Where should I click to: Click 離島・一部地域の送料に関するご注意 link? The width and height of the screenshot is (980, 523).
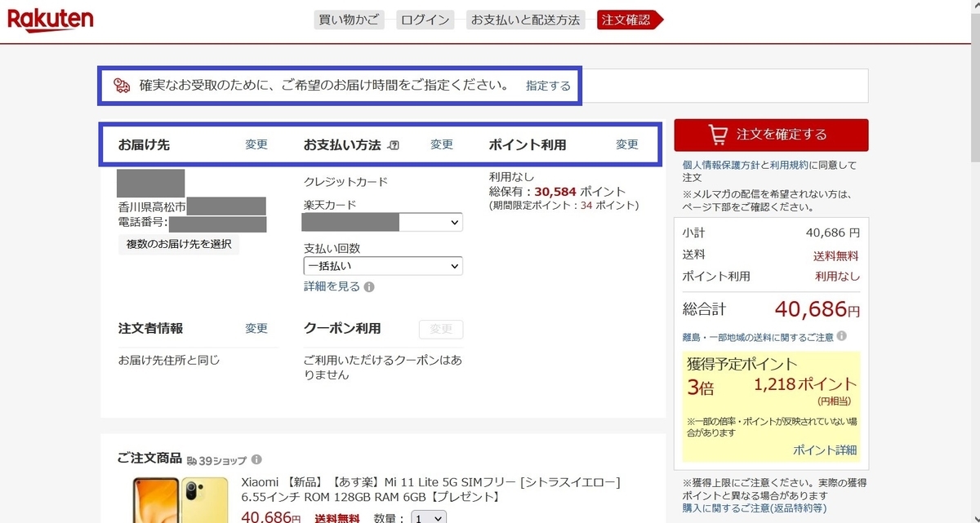[x=758, y=337]
